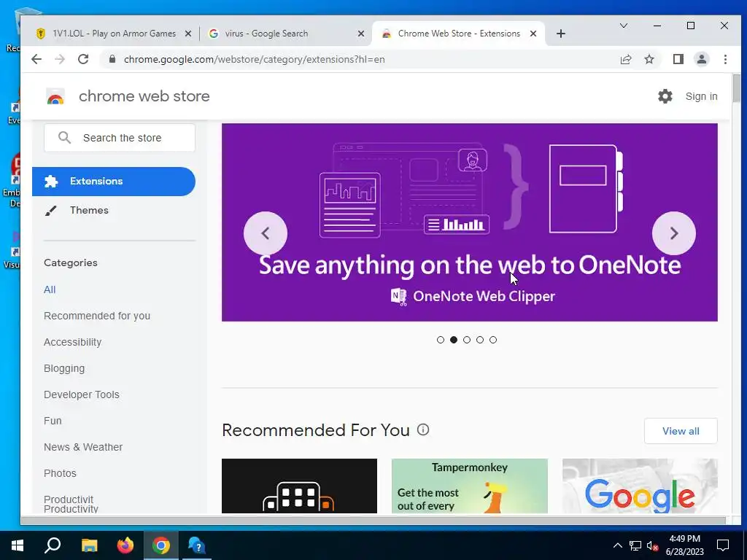747x560 pixels.
Task: Open the Photos category
Action: 60,472
